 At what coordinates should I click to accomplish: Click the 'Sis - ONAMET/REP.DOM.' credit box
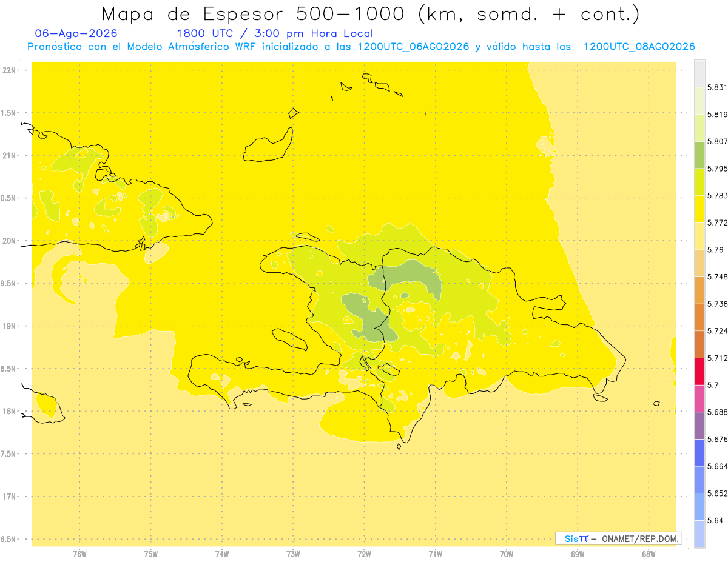[x=619, y=538]
